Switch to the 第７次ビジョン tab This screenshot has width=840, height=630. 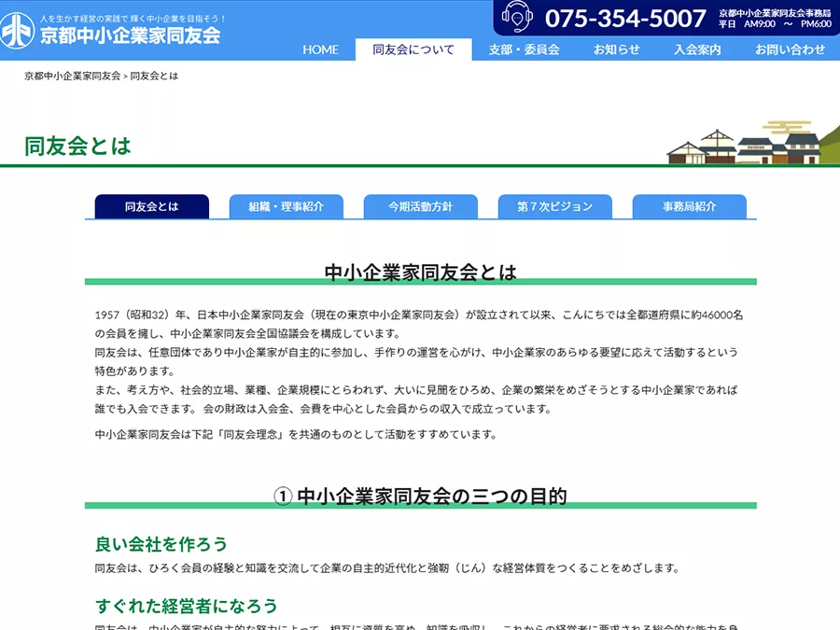555,206
